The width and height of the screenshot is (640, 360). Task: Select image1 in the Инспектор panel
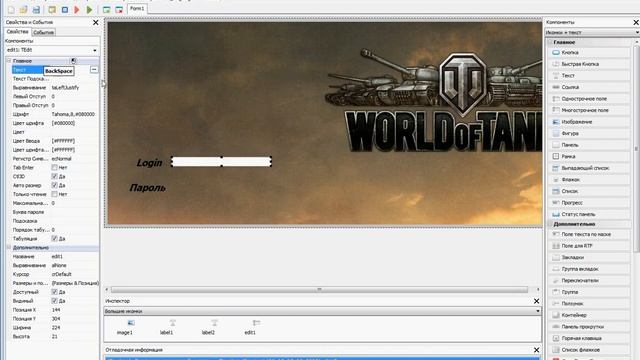pyautogui.click(x=125, y=327)
